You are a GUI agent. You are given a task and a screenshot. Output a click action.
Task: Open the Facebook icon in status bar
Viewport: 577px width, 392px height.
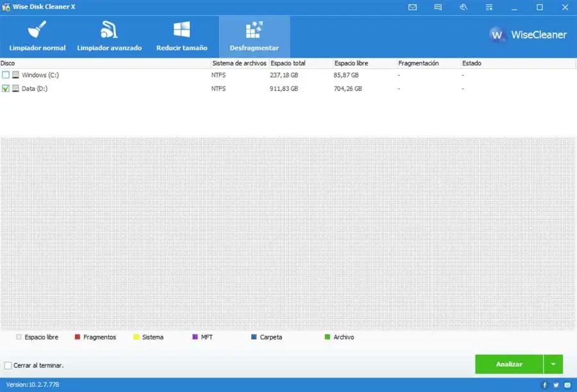[x=545, y=385]
